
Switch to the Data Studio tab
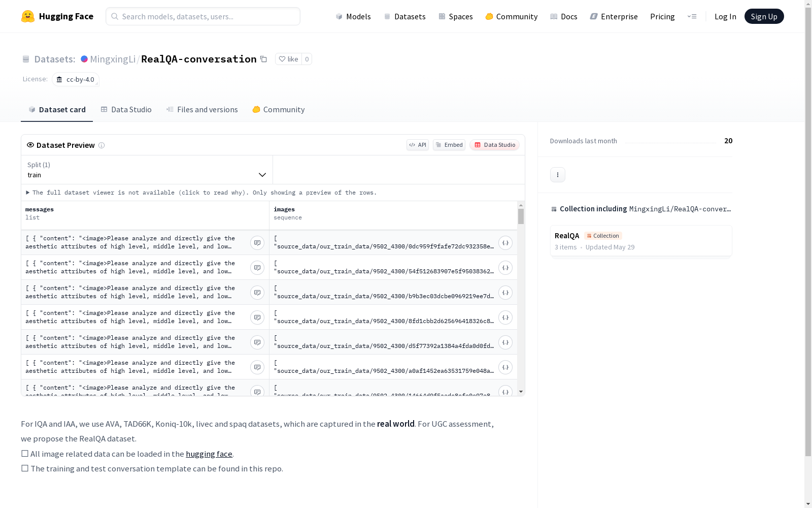pos(126,110)
